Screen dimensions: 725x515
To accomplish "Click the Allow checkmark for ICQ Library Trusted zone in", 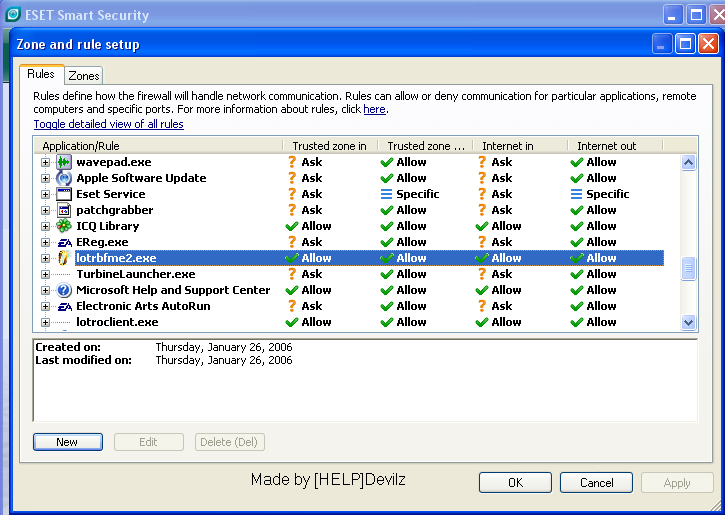I will coord(292,226).
